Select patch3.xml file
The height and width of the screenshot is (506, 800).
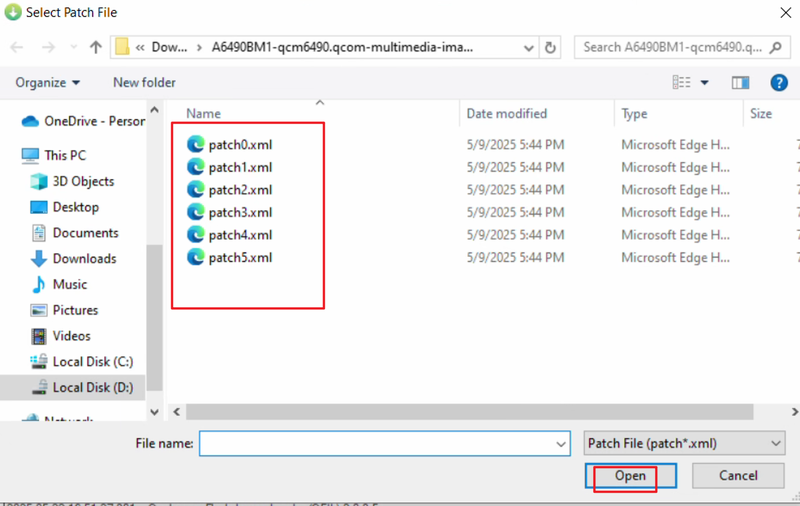(x=230, y=212)
